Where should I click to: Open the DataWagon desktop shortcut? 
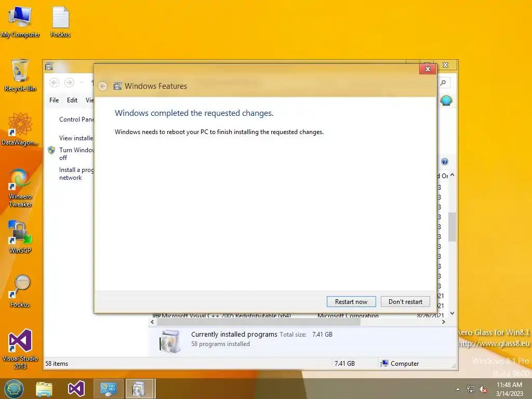(x=20, y=129)
